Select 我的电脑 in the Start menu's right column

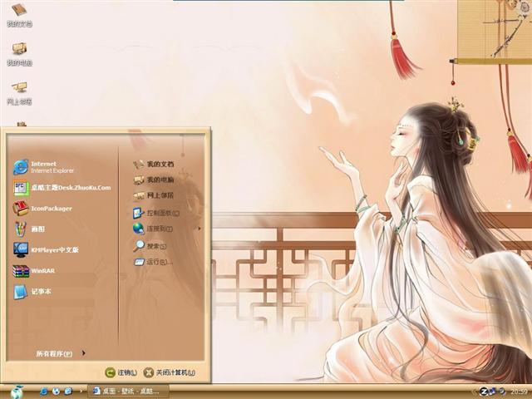pyautogui.click(x=153, y=180)
